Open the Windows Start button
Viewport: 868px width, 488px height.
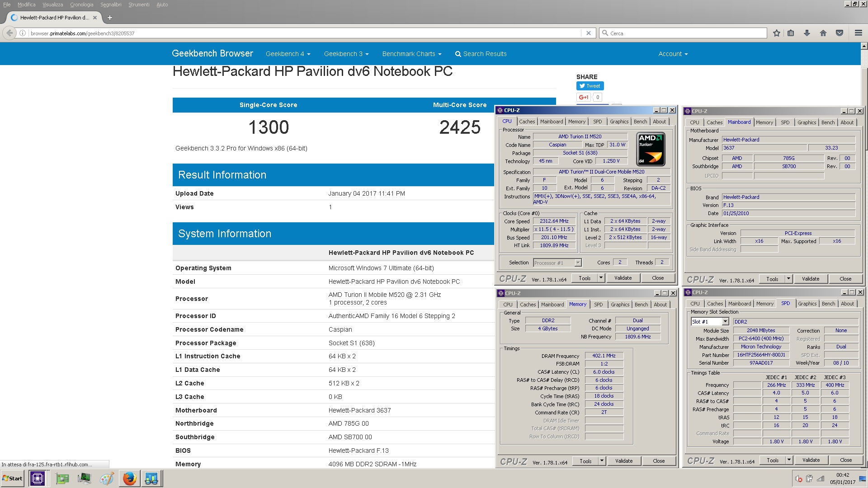click(13, 479)
